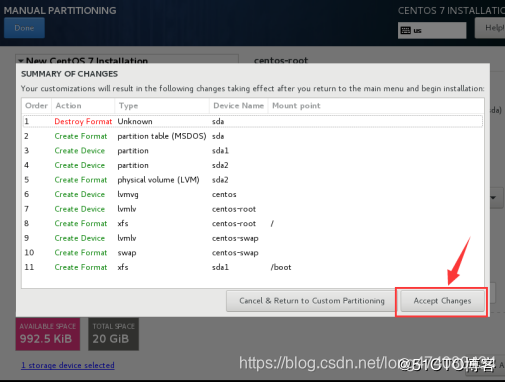This screenshot has width=506, height=382.
Task: Click the blue Done button
Action: click(x=24, y=28)
